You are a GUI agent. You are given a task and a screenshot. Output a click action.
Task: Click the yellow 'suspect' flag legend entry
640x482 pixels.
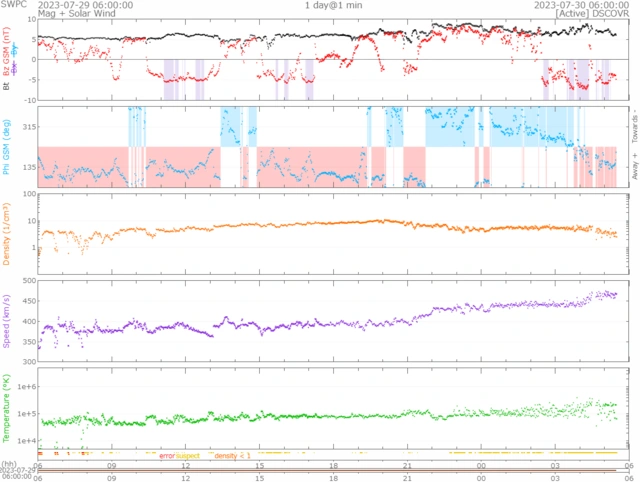tap(188, 455)
